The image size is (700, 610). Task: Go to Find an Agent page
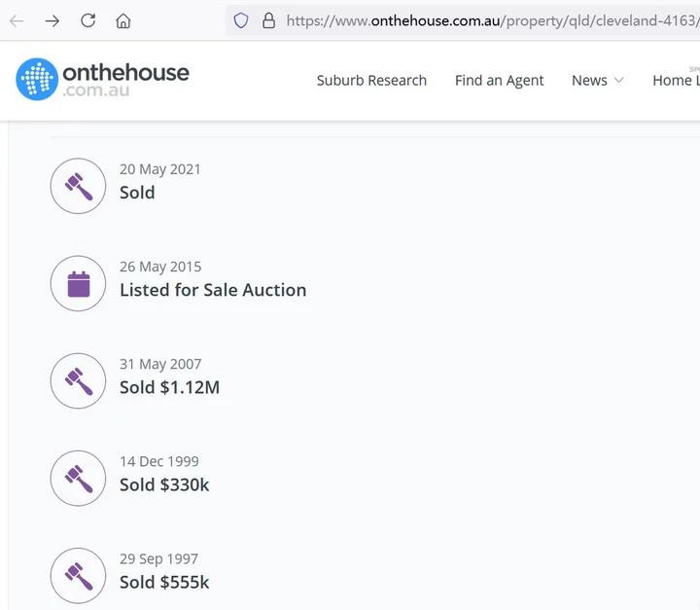coord(499,81)
